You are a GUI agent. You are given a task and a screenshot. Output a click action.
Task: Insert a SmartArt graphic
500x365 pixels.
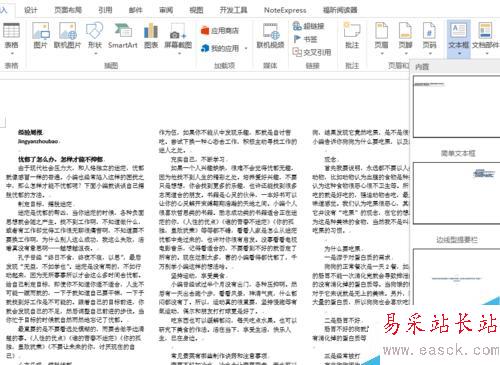pyautogui.click(x=123, y=35)
